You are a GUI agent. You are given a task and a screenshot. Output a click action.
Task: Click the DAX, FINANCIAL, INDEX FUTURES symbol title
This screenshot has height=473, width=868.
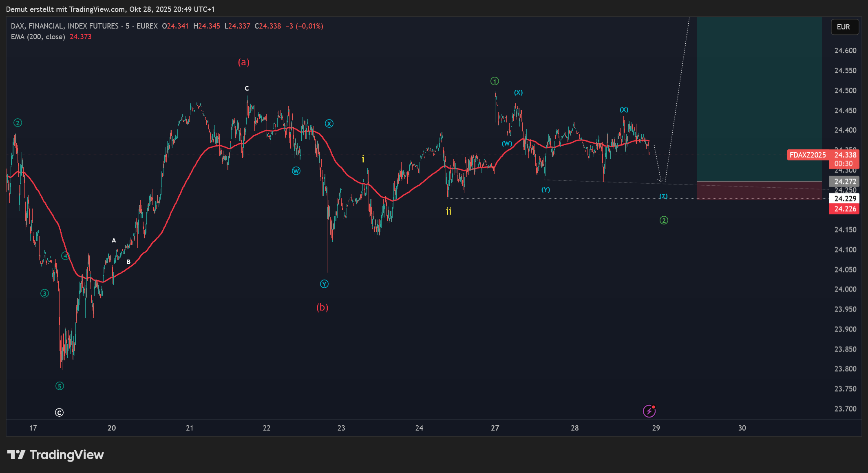(64, 26)
